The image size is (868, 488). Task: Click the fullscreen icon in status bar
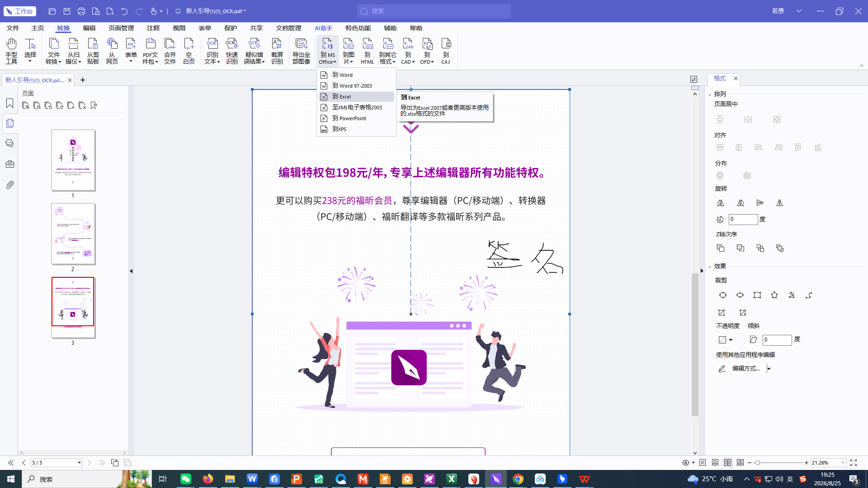point(854,463)
